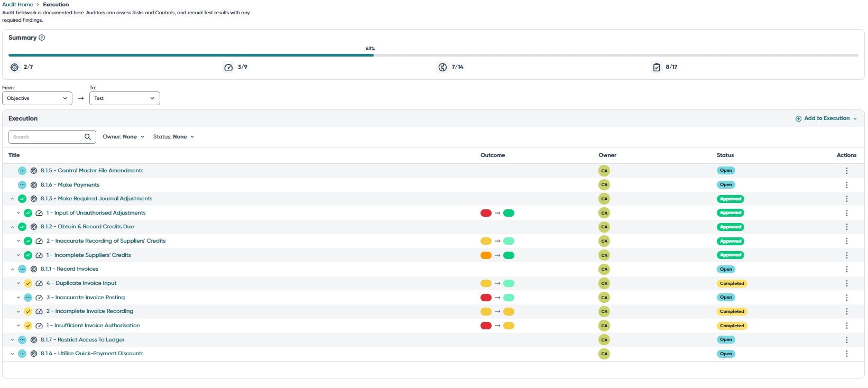Open actions menu for Incomplete Suppliers' Credits
Screen dimensions: 868x388
pyautogui.click(x=846, y=255)
